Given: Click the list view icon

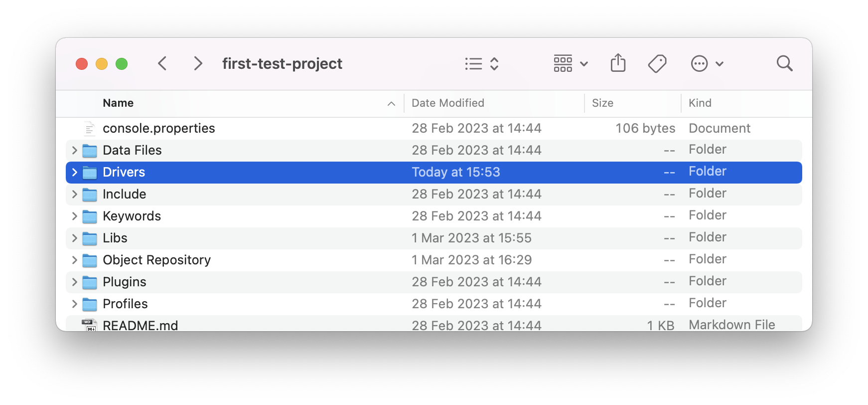Looking at the screenshot, I should 473,63.
